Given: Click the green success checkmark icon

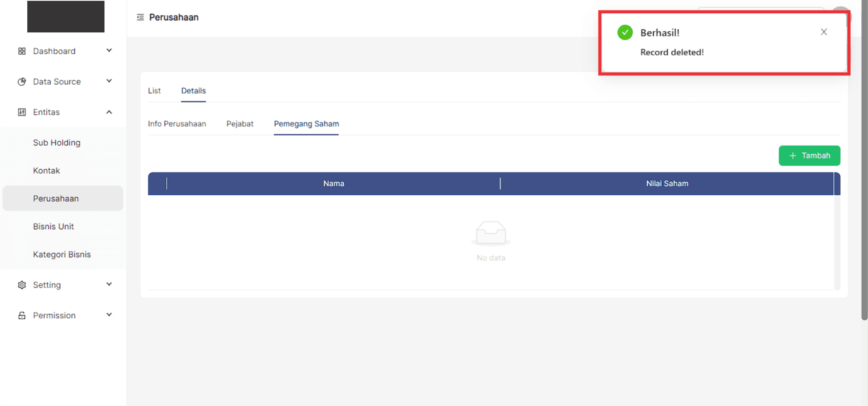Looking at the screenshot, I should [x=625, y=33].
